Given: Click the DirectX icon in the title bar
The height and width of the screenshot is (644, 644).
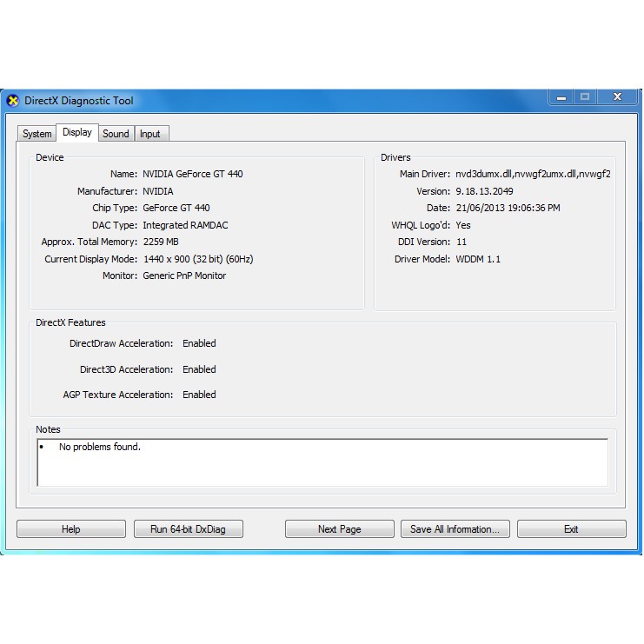Looking at the screenshot, I should coord(12,101).
